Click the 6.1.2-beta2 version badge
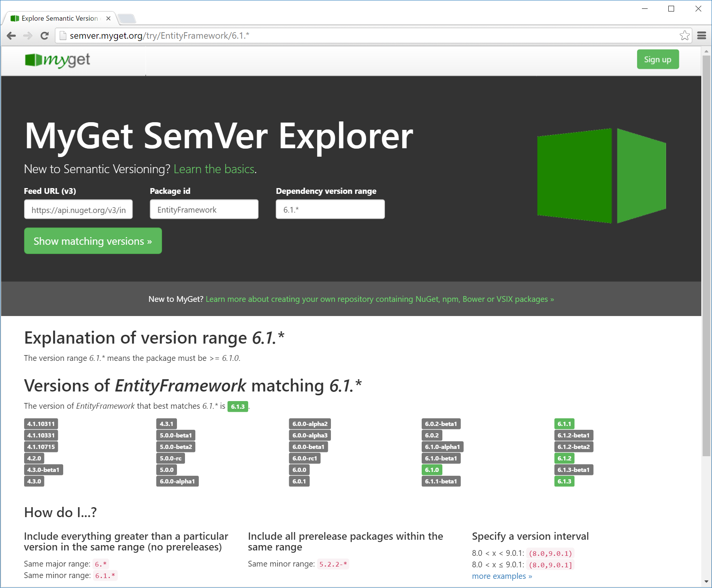The width and height of the screenshot is (712, 588). [573, 447]
